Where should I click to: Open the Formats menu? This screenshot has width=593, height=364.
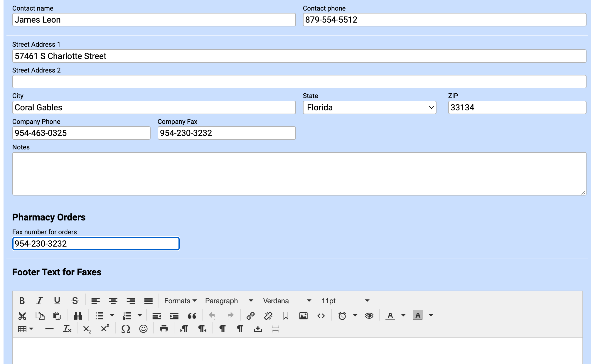(x=180, y=301)
